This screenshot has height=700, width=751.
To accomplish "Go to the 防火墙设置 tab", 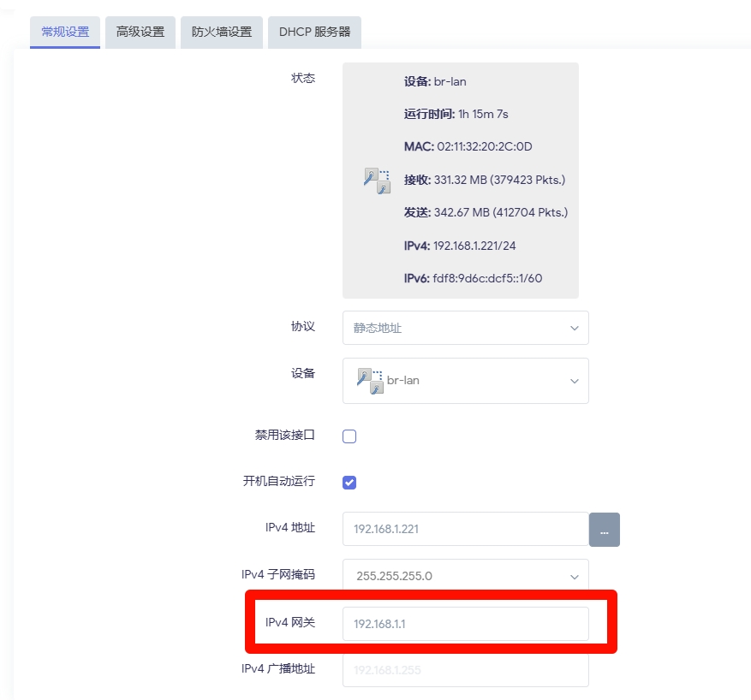I will pyautogui.click(x=222, y=33).
